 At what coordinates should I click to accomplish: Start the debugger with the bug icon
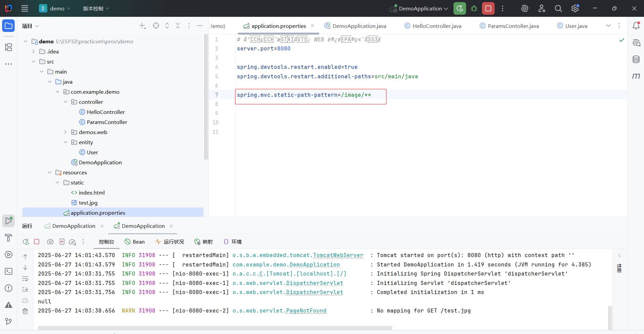[474, 8]
